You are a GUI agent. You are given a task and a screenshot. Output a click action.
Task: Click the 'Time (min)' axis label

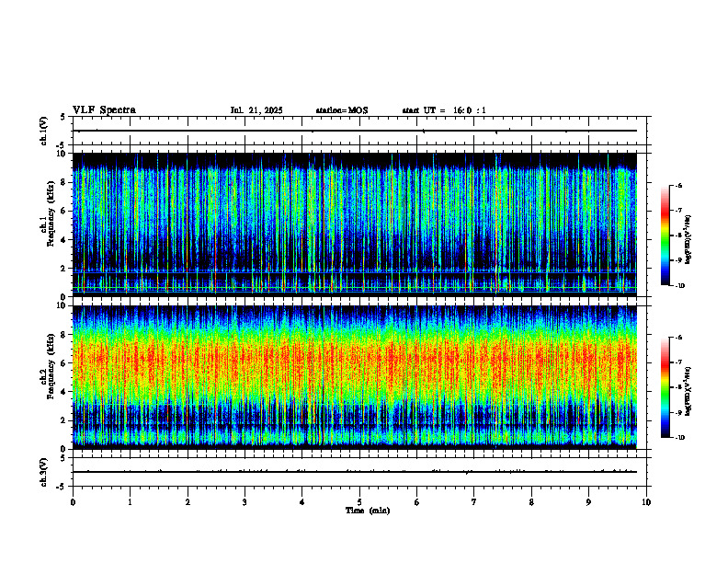pyautogui.click(x=368, y=511)
